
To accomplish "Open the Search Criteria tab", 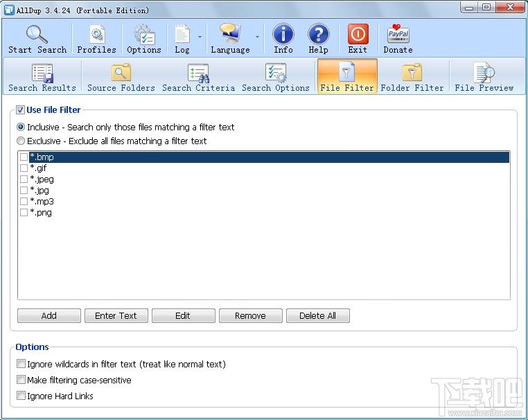I will point(198,77).
